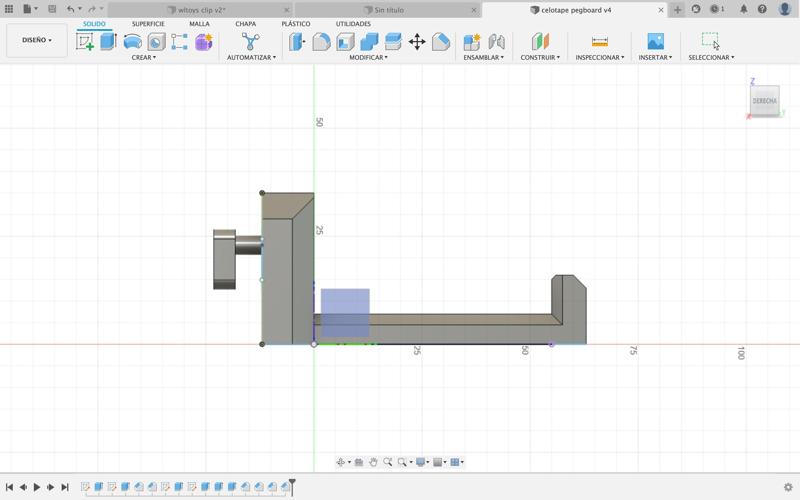Open the DISEÑO workspace dropdown
This screenshot has width=800, height=500.
click(37, 41)
